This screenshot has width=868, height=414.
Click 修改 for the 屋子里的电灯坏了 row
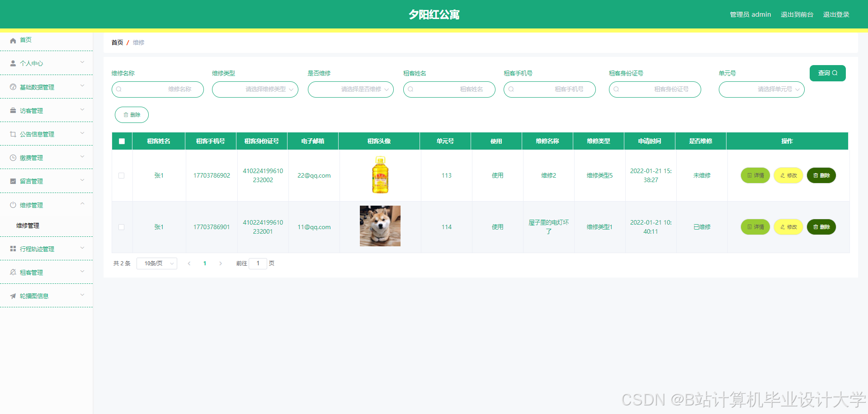(788, 227)
